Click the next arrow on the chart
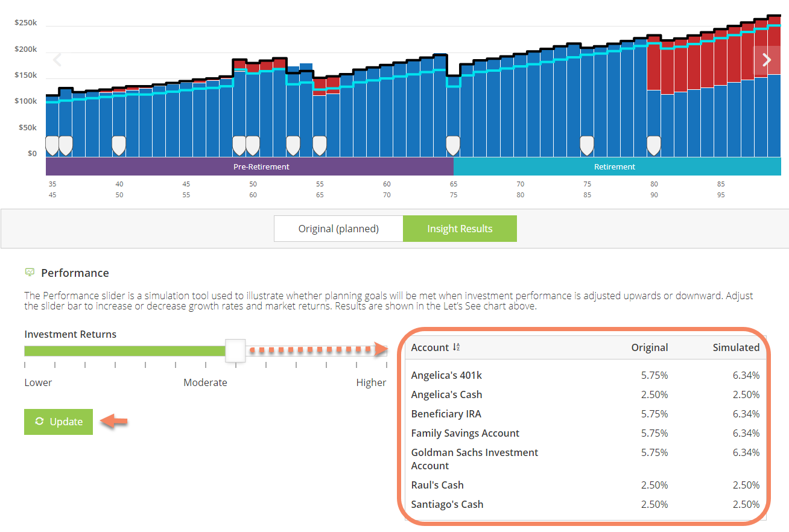789x532 pixels. tap(767, 60)
